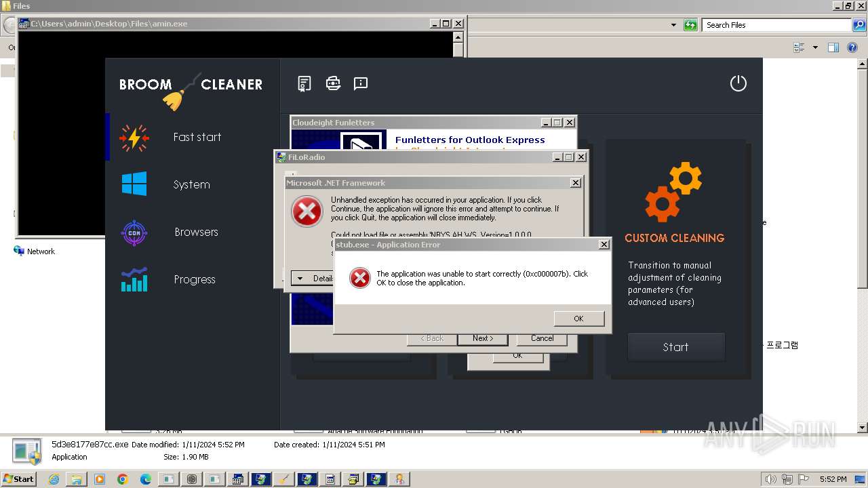Click the amin.exe console scrollbar up arrow

click(x=458, y=37)
